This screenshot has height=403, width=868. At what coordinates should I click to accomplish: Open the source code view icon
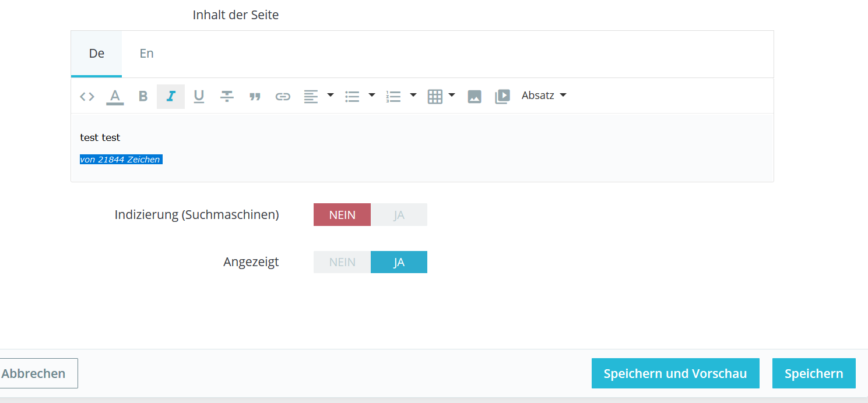click(x=87, y=97)
